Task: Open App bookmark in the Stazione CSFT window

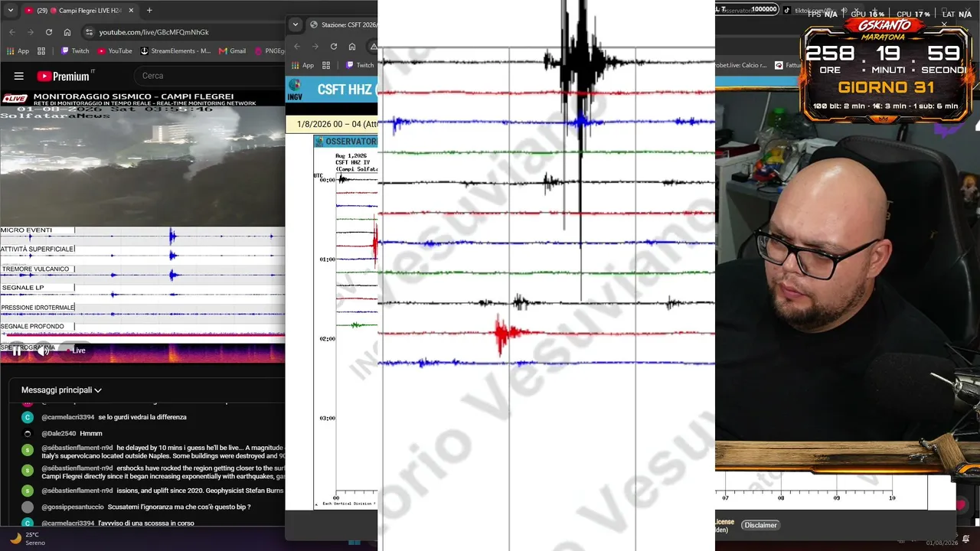Action: click(x=302, y=65)
